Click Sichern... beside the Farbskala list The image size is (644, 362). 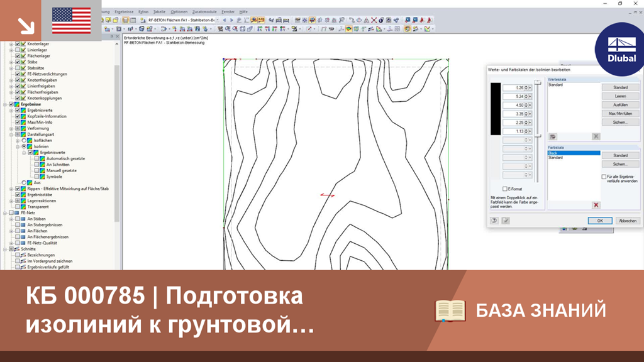620,164
